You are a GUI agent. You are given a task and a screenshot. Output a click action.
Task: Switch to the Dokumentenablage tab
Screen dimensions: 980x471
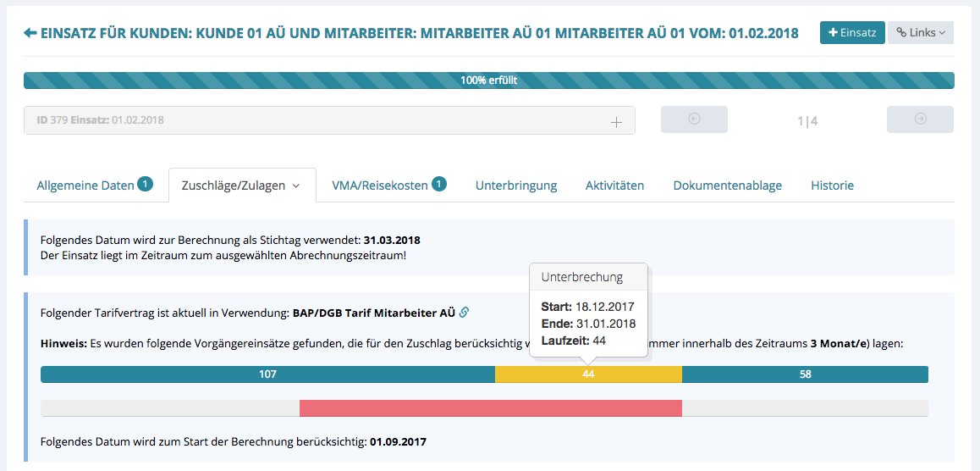pos(727,186)
